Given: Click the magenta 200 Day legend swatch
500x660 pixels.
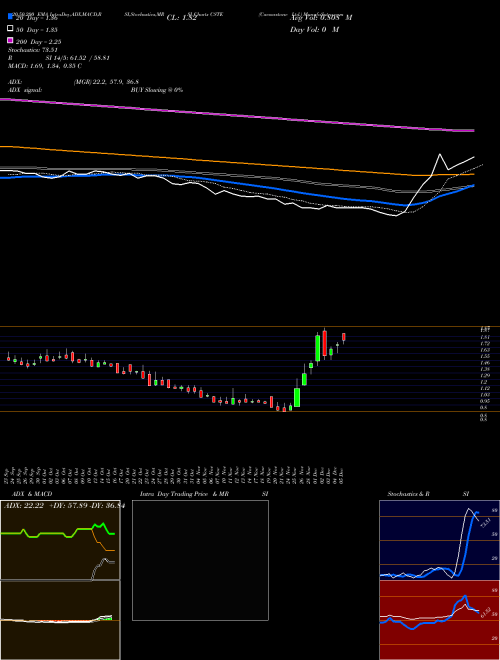Looking at the screenshot, I should pyautogui.click(x=10, y=40).
